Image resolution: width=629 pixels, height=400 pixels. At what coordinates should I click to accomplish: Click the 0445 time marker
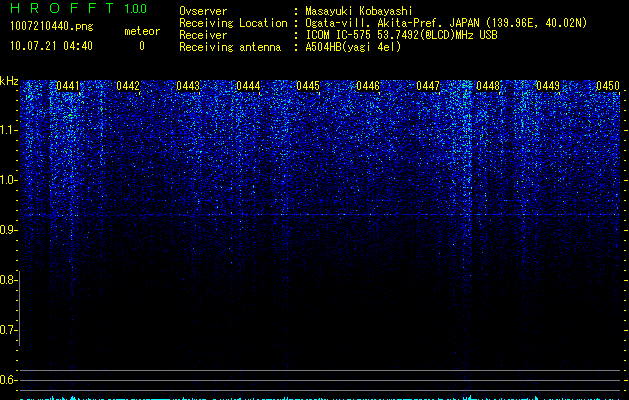(x=308, y=86)
